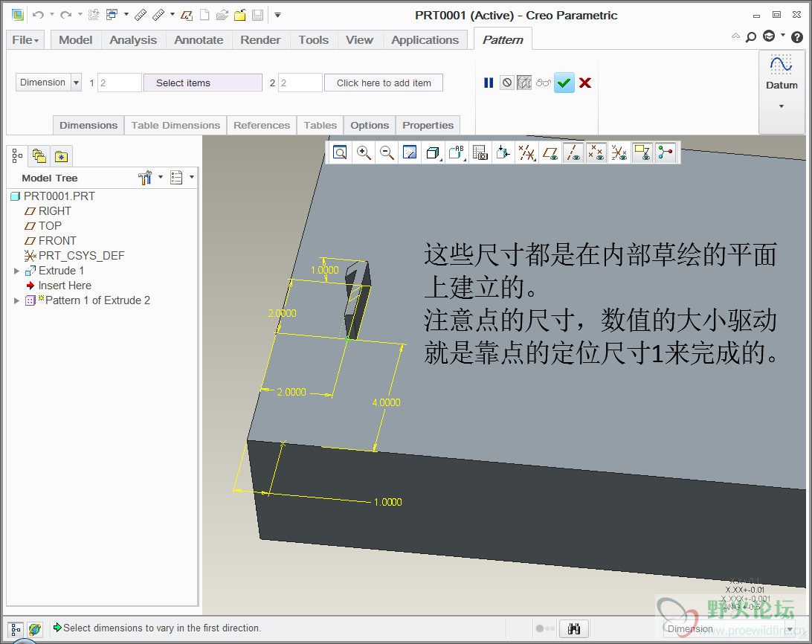Viewport: 812px width, 644px height.
Task: Open the Display Style cube icon
Action: click(433, 152)
